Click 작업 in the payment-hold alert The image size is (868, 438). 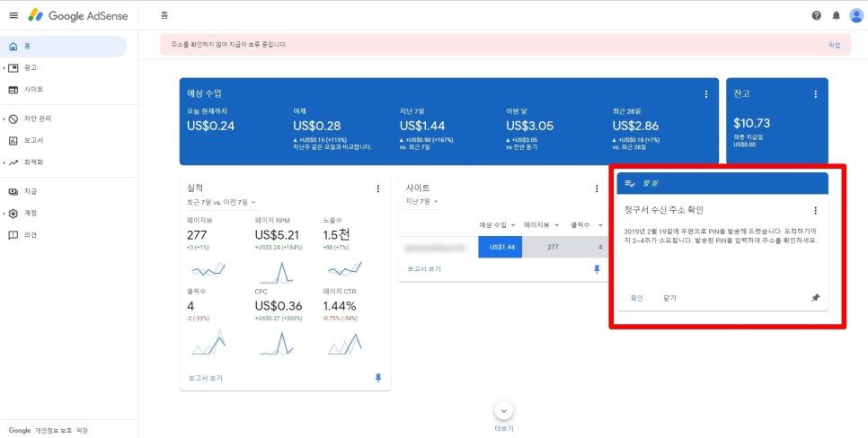click(x=834, y=45)
